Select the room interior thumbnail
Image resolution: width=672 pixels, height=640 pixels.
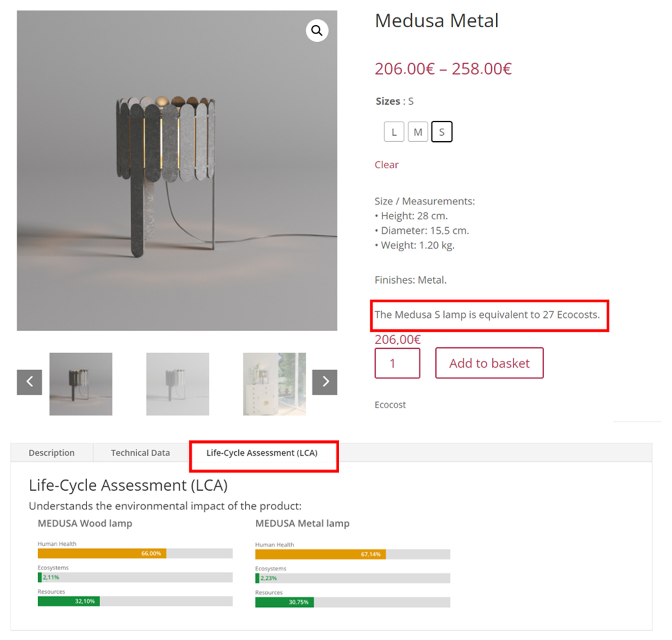(x=274, y=384)
